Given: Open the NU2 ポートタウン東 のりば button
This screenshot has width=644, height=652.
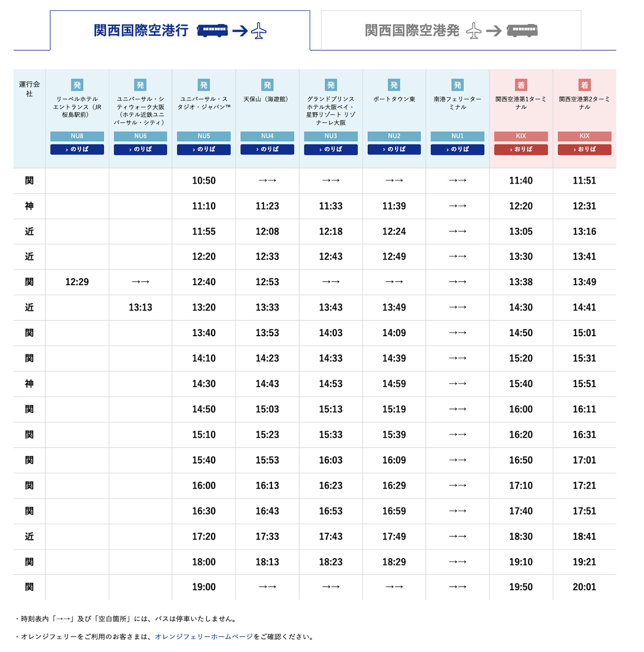Looking at the screenshot, I should (x=394, y=149).
